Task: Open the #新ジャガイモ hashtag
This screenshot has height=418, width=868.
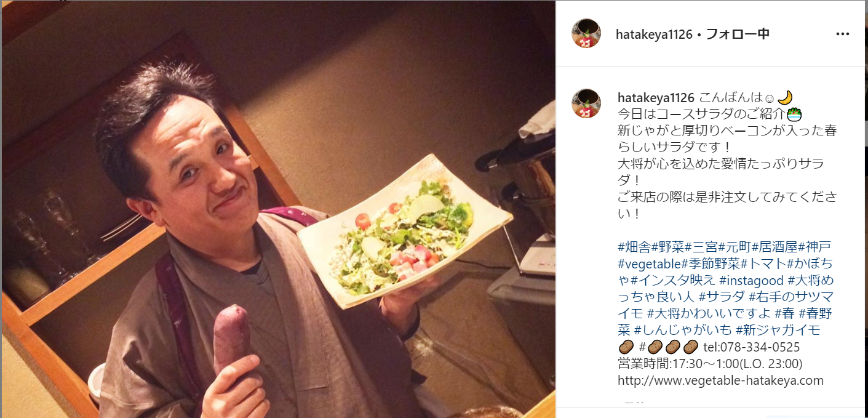Action: coord(778,331)
